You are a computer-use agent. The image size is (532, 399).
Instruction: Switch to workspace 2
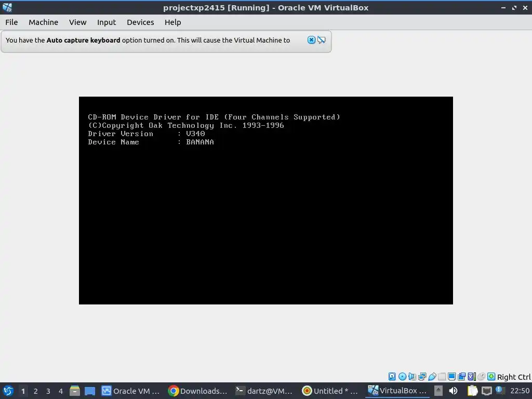click(36, 391)
